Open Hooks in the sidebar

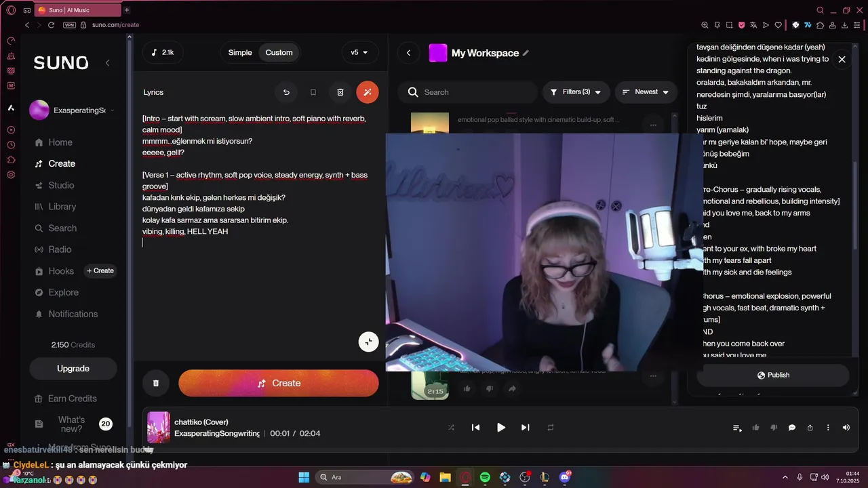click(54, 271)
